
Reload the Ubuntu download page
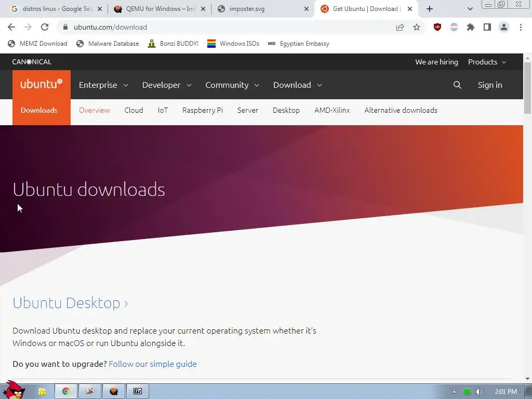(45, 27)
